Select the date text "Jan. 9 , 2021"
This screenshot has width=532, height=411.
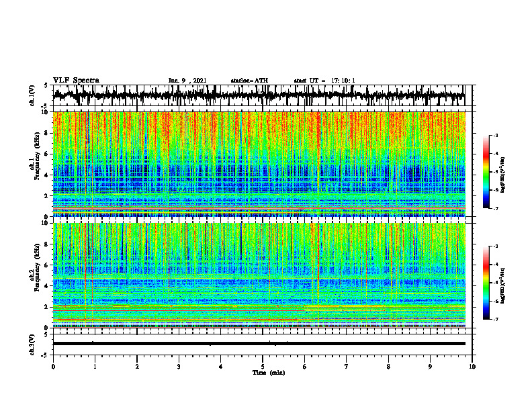(x=187, y=81)
